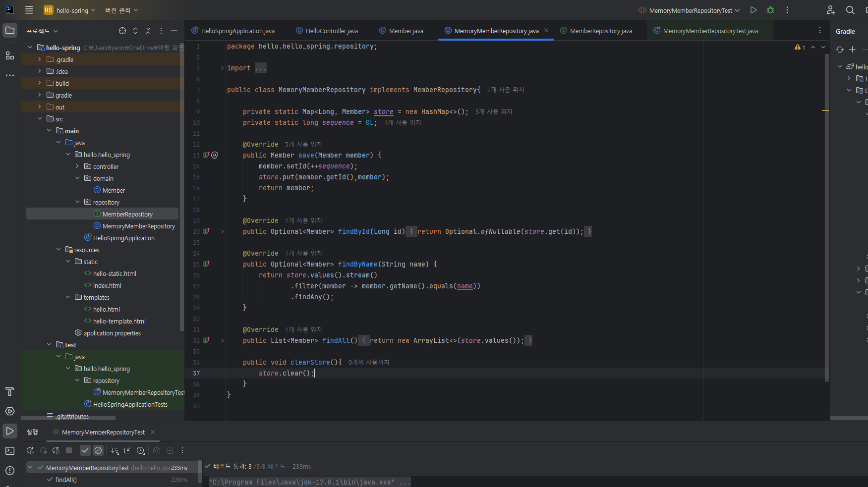Open the Terminal tool window
This screenshot has width=868, height=487.
(x=10, y=451)
